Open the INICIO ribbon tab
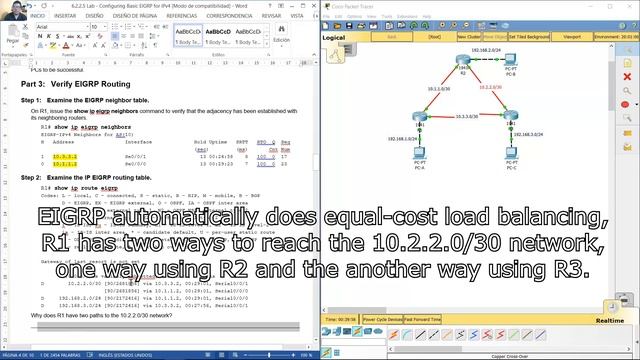The height and width of the screenshot is (360, 640). 37,16
